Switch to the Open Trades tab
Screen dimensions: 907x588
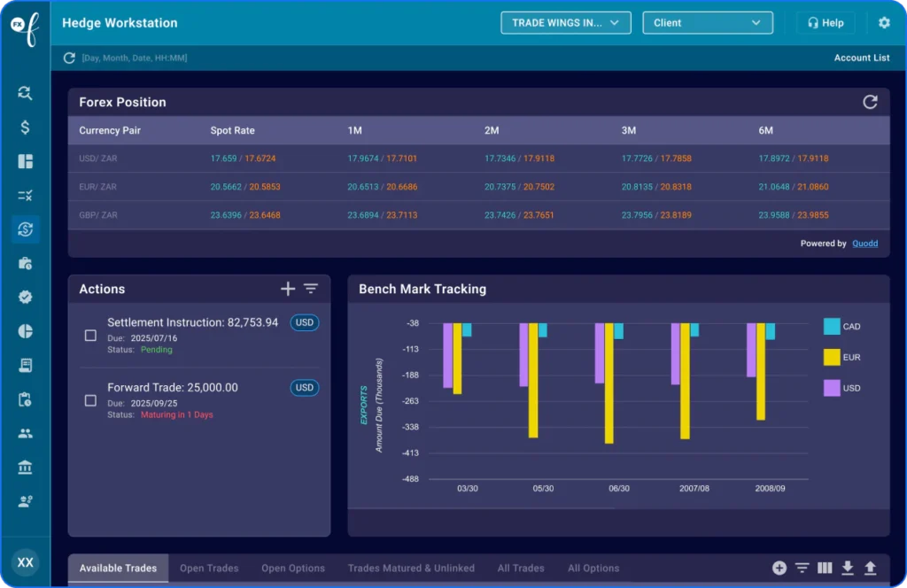point(209,568)
